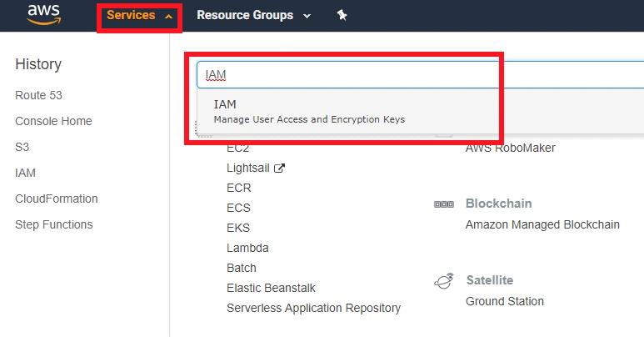This screenshot has height=337, width=644.
Task: Expand the Resource Groups dropdown
Action: click(x=253, y=15)
